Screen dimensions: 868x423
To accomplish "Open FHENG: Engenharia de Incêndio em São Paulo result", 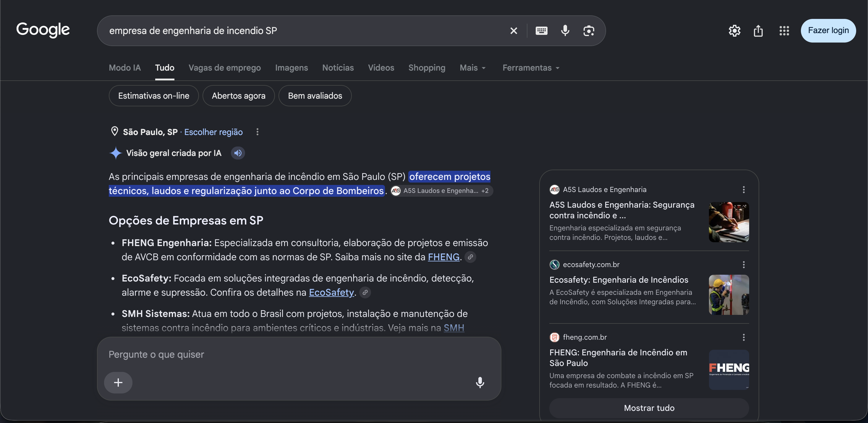I will tap(618, 358).
